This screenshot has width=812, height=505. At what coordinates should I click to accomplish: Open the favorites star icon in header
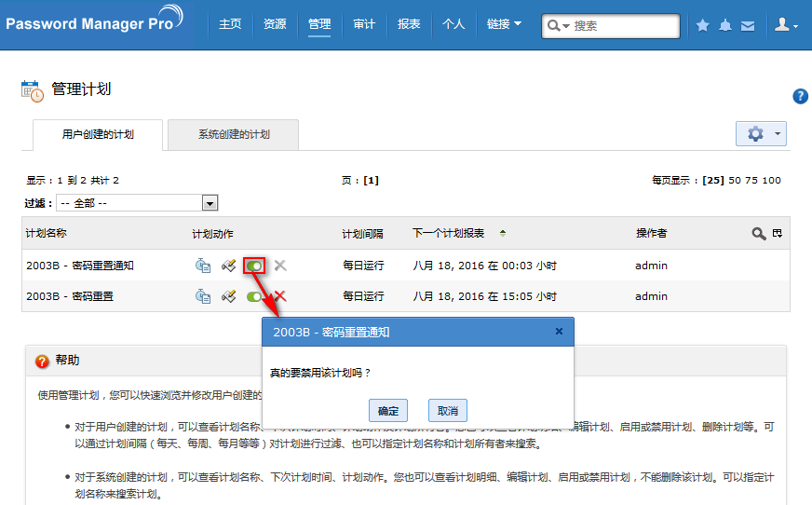(x=702, y=25)
